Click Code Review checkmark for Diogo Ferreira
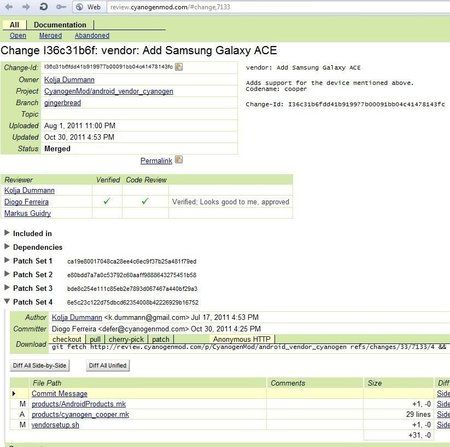This screenshot has height=447, width=450. [145, 201]
